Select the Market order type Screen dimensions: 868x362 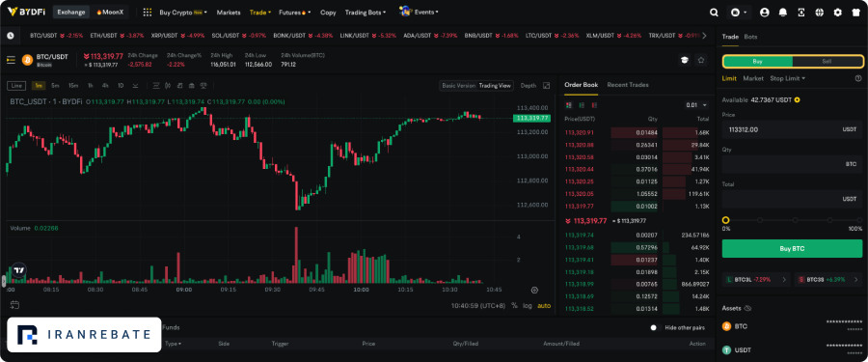[x=753, y=78]
